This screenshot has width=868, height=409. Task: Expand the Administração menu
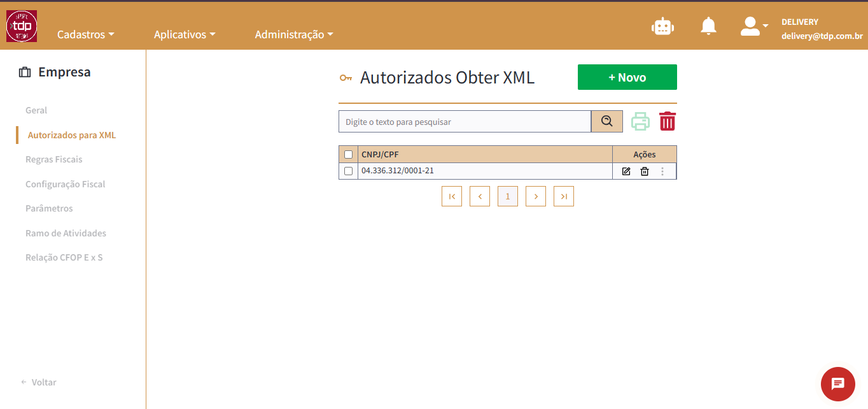point(294,34)
